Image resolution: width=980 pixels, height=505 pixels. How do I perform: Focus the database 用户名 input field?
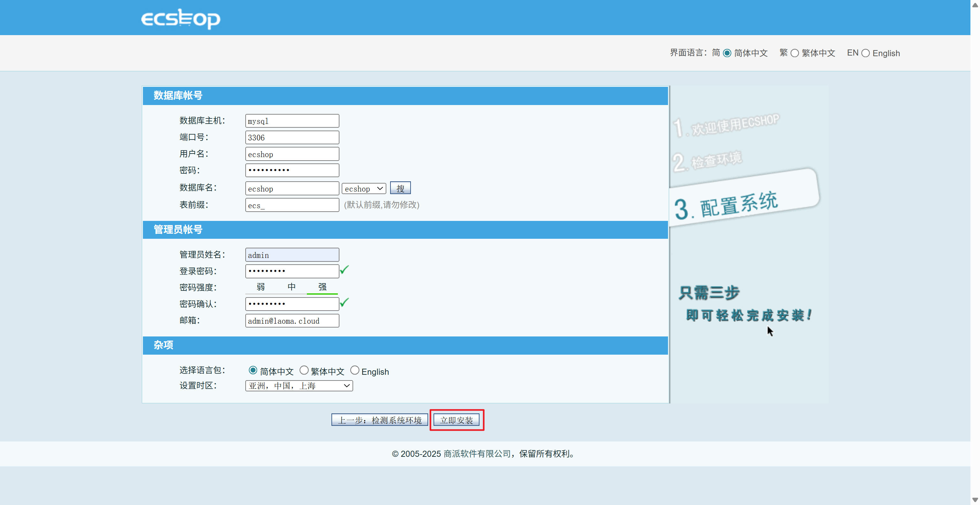point(292,154)
